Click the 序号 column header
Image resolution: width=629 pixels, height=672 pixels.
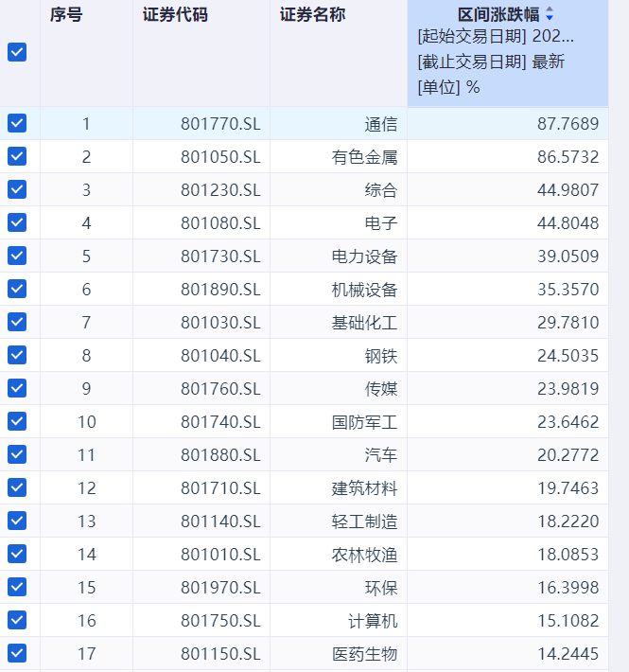pyautogui.click(x=66, y=15)
